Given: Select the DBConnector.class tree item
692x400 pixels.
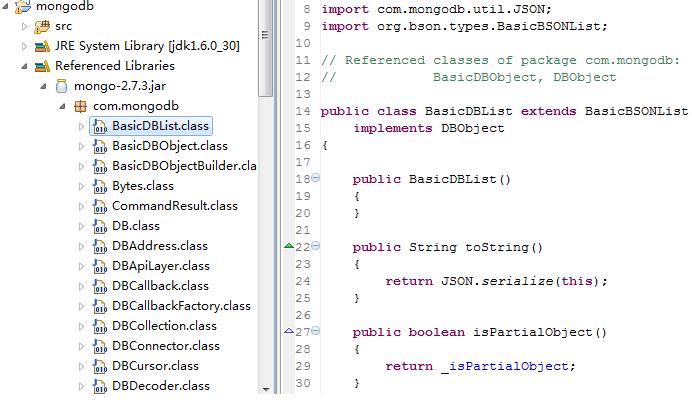Looking at the screenshot, I should coord(165,346).
